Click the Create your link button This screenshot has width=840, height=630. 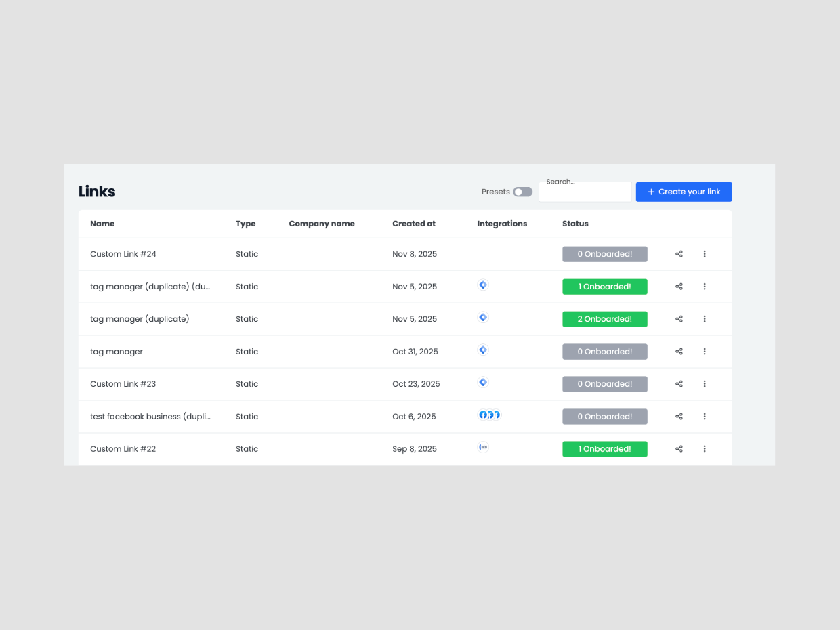[x=684, y=192]
